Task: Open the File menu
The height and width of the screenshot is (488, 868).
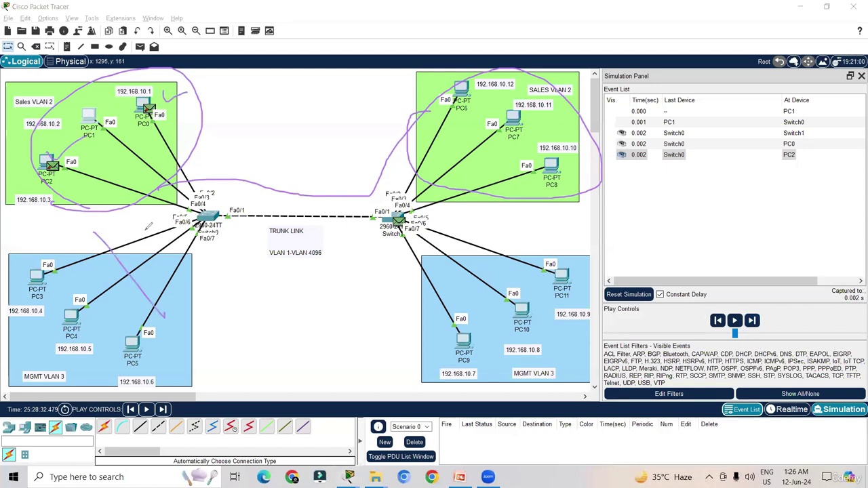Action: [x=8, y=18]
